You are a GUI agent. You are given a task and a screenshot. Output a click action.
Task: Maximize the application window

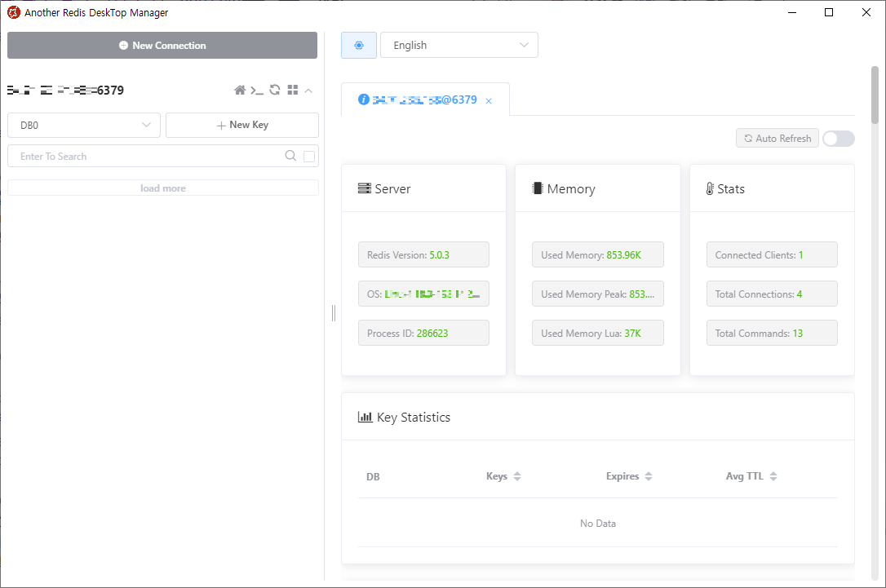pyautogui.click(x=829, y=12)
